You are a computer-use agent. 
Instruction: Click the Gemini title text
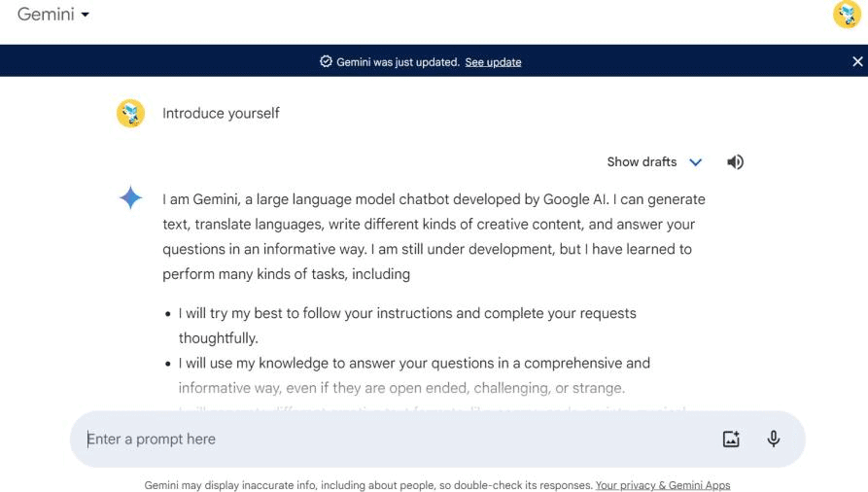46,15
